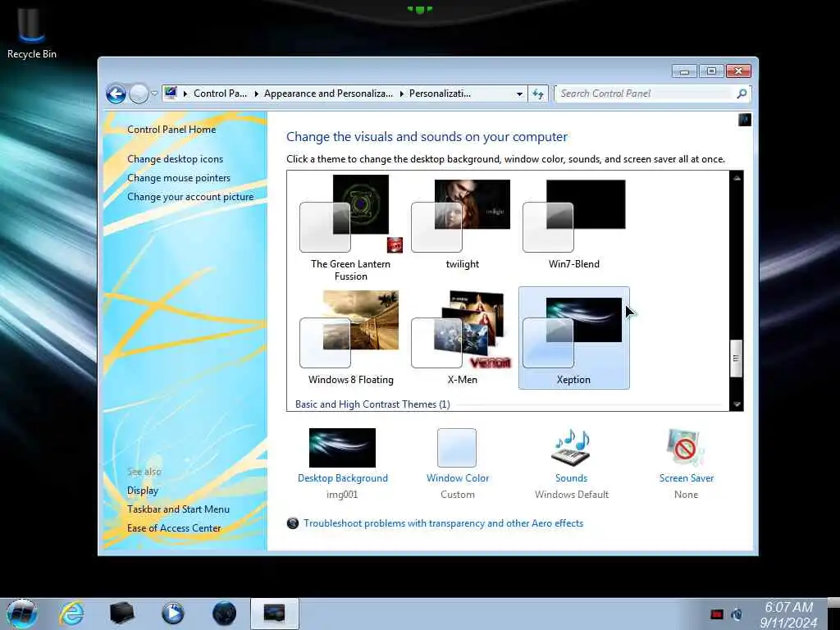840x630 pixels.
Task: Open Control Panel Home link
Action: pyautogui.click(x=171, y=129)
